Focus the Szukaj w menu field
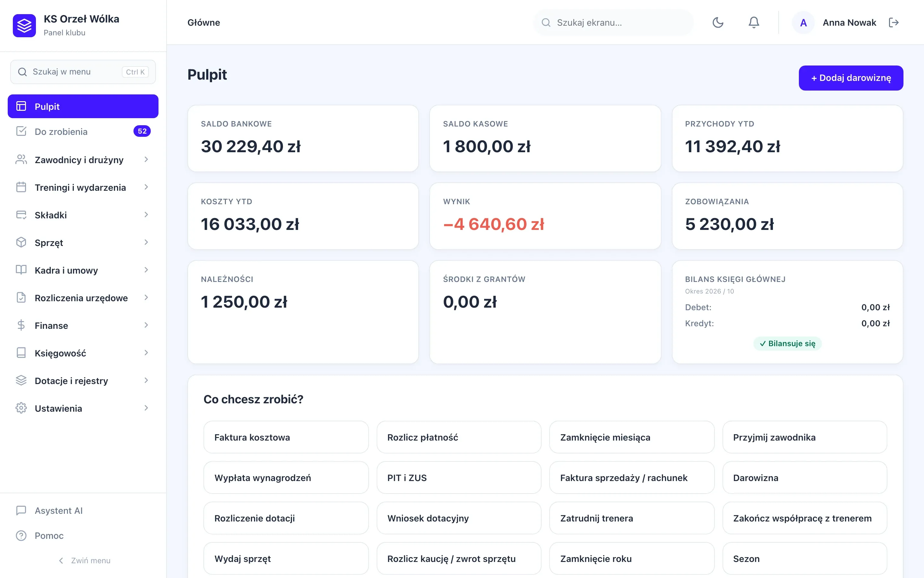The image size is (924, 578). click(x=83, y=72)
